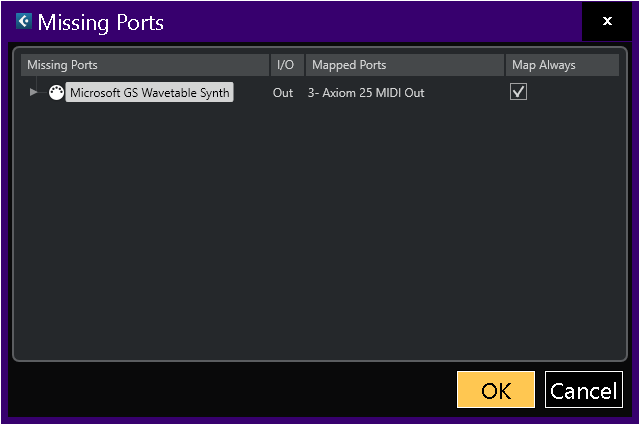Click the Map Always column header
The height and width of the screenshot is (425, 640).
(562, 65)
